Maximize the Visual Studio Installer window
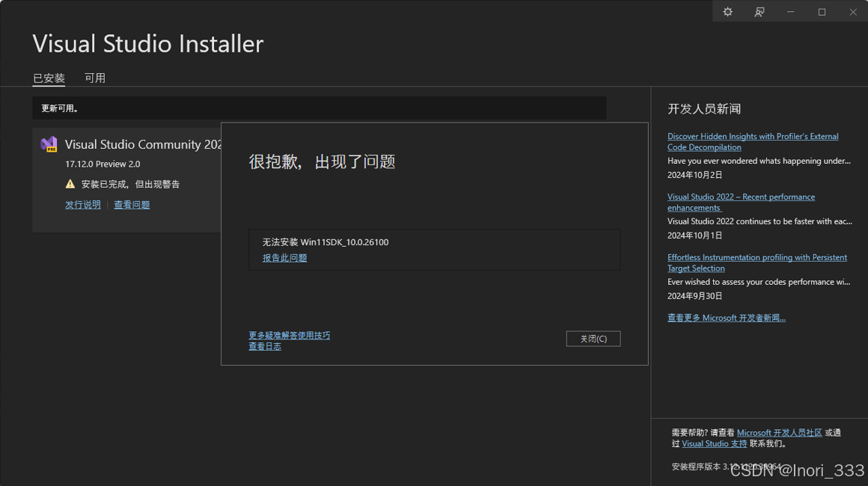The image size is (868, 486). click(x=822, y=12)
